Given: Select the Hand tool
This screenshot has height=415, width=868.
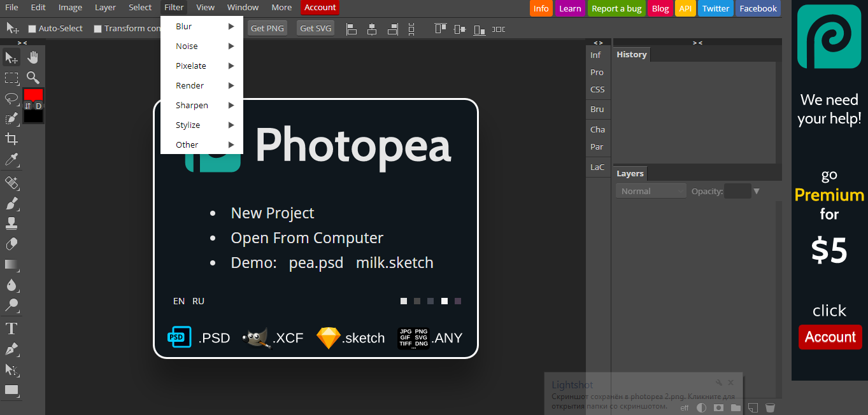Looking at the screenshot, I should pyautogui.click(x=32, y=58).
